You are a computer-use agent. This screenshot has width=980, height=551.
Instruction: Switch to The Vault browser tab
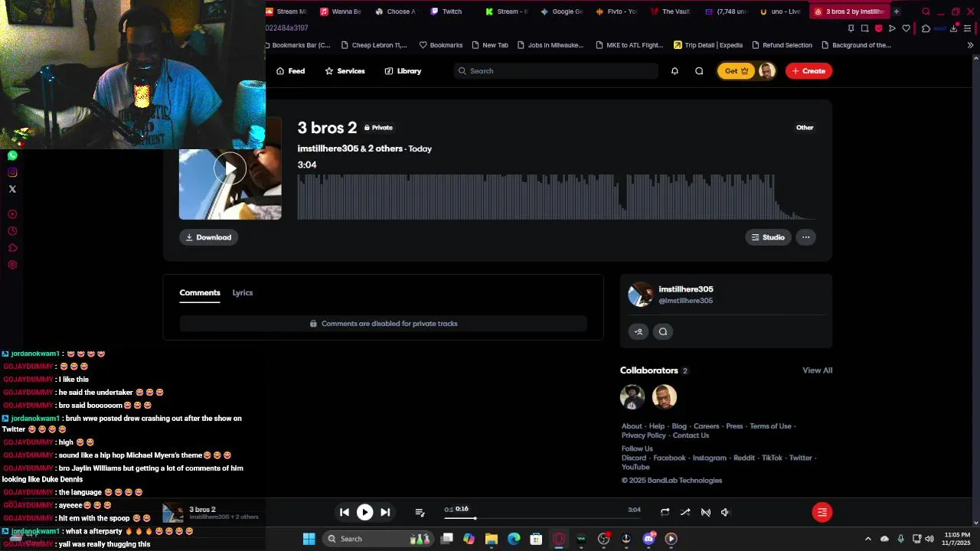pyautogui.click(x=670, y=11)
